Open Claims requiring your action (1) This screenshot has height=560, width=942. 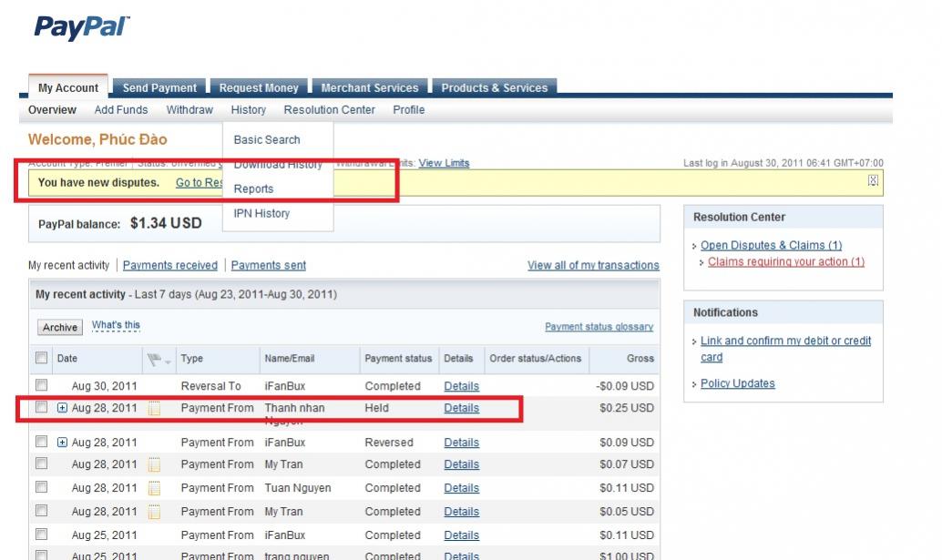pyautogui.click(x=786, y=261)
